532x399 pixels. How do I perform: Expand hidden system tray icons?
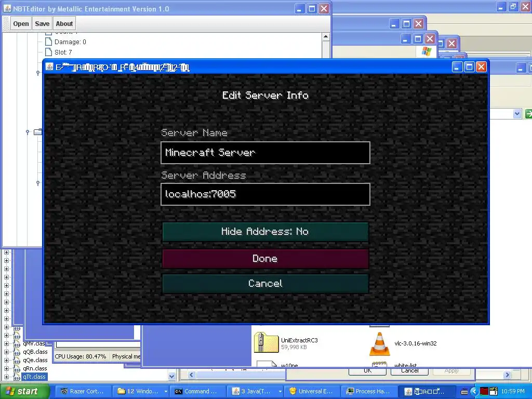point(474,392)
